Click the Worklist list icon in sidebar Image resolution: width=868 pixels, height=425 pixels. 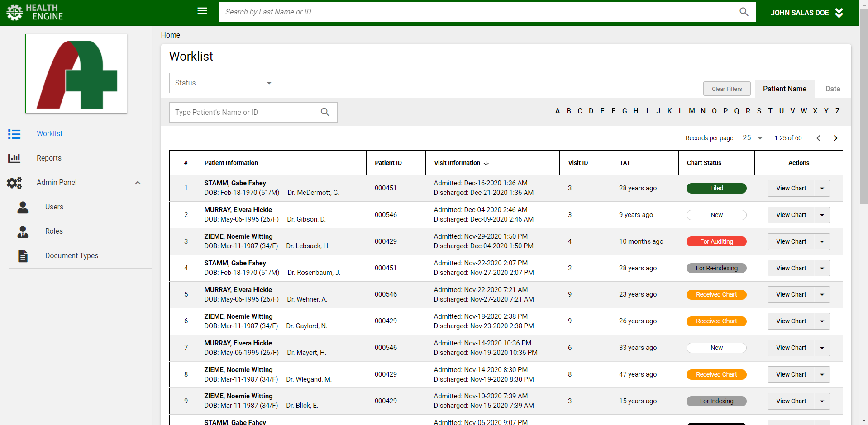coord(14,134)
